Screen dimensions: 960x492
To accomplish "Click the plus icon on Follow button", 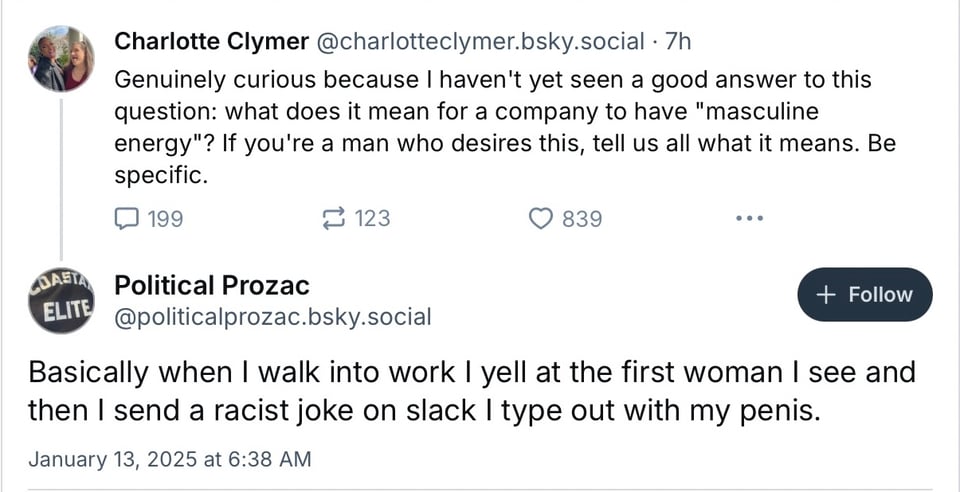I will click(x=826, y=295).
